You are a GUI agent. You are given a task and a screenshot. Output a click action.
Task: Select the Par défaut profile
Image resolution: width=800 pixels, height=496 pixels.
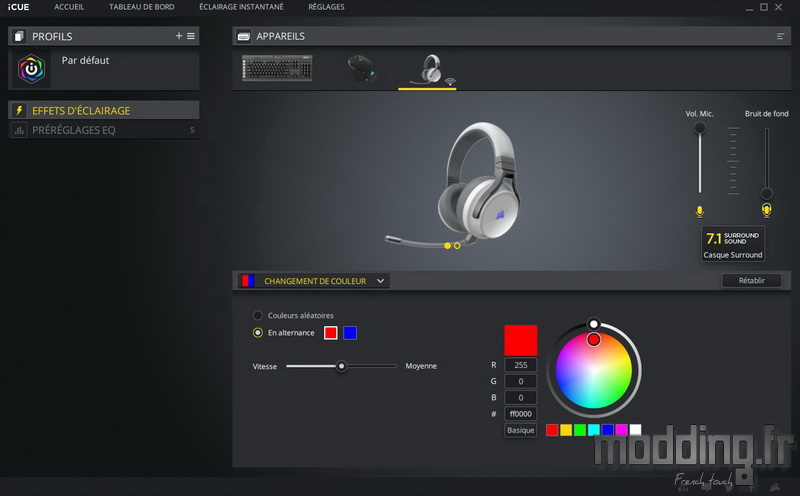click(104, 68)
